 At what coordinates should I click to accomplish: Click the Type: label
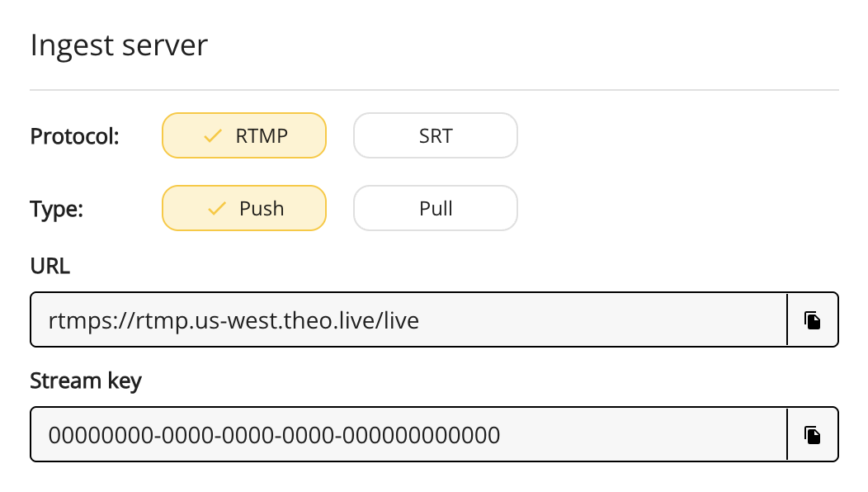pyautogui.click(x=57, y=210)
